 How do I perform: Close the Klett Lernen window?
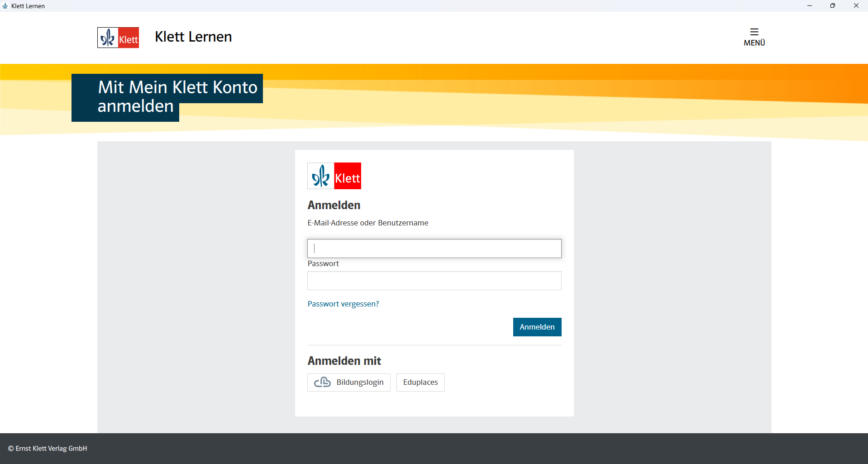[x=856, y=6]
